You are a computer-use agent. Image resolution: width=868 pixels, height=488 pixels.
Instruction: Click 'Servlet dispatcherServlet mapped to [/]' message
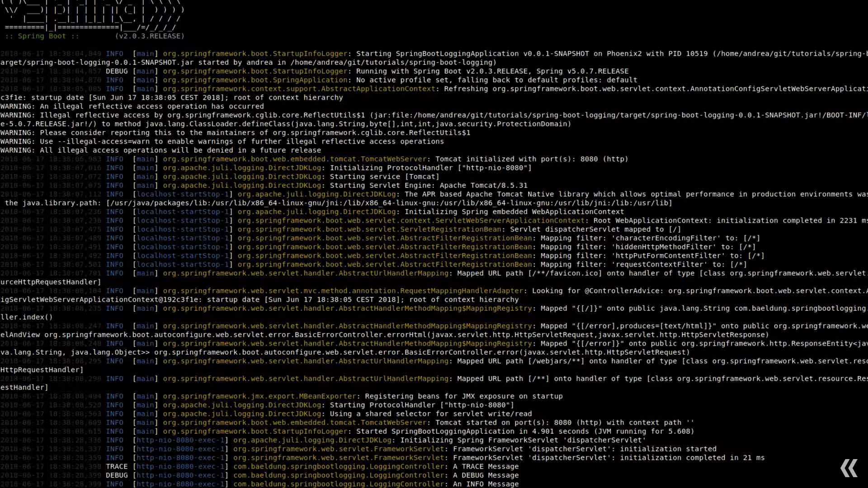pos(595,230)
